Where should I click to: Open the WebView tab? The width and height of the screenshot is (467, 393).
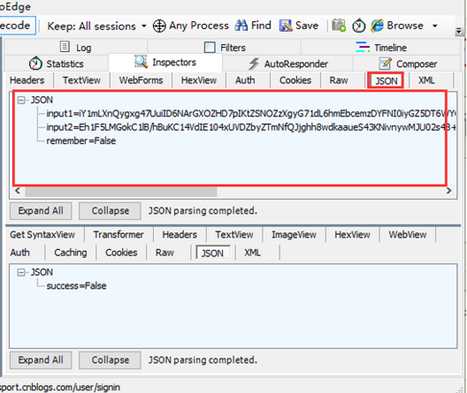[x=407, y=235]
